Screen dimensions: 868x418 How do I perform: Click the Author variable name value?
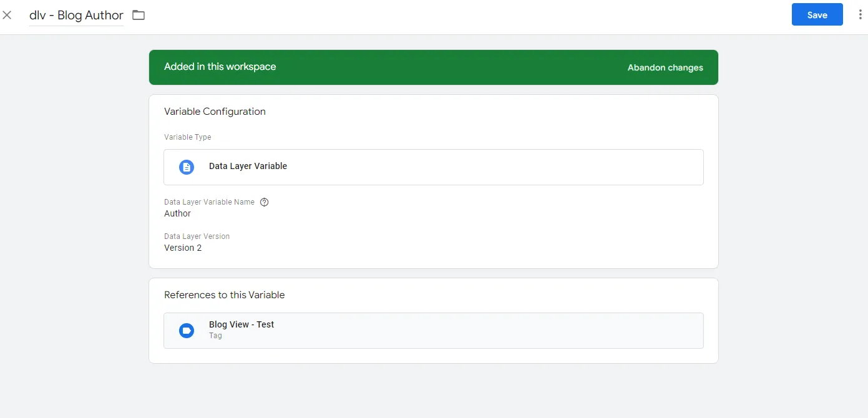click(177, 213)
